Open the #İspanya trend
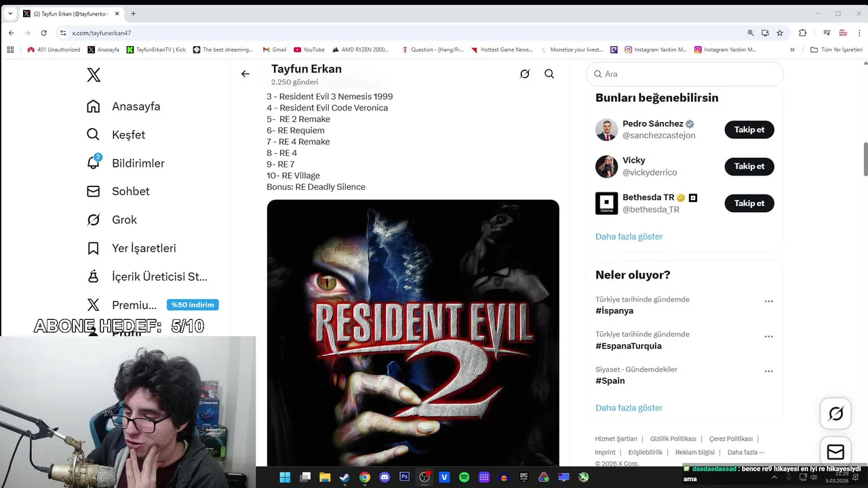 click(x=614, y=310)
